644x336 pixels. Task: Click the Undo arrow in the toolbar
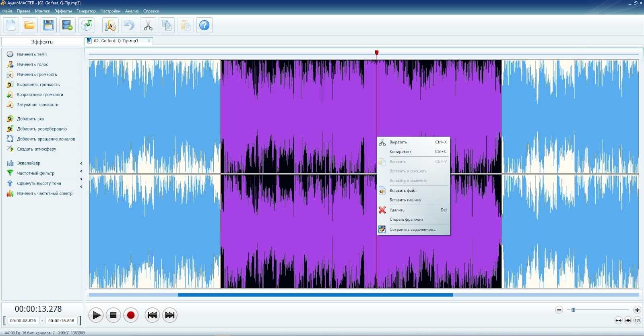(129, 25)
